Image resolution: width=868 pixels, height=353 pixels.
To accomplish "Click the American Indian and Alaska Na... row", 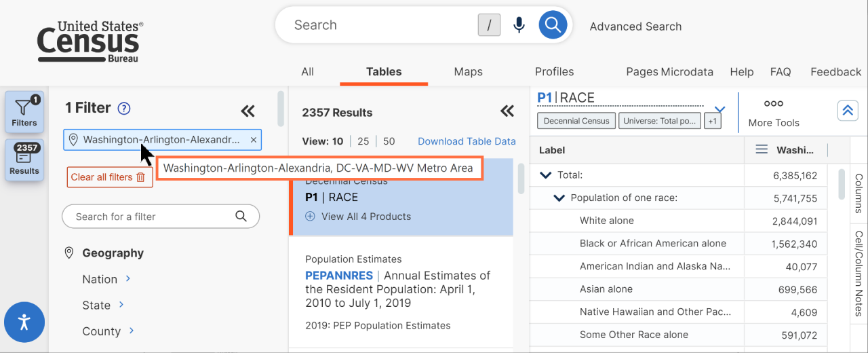I will (655, 266).
